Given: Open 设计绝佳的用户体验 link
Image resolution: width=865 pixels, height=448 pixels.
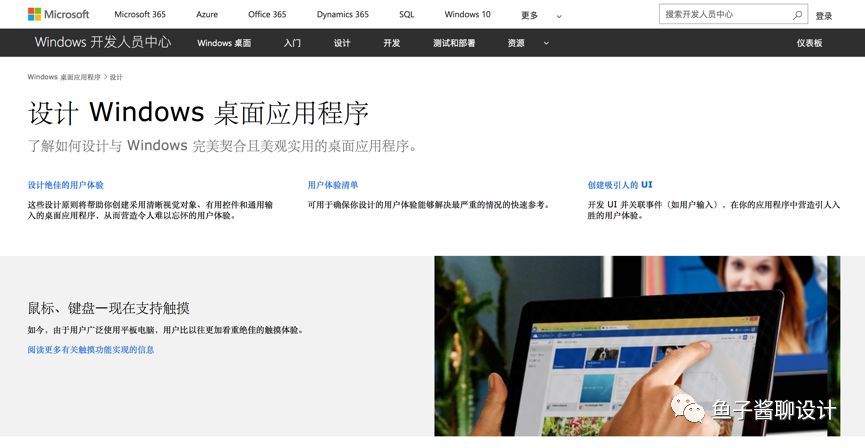Looking at the screenshot, I should [x=66, y=185].
